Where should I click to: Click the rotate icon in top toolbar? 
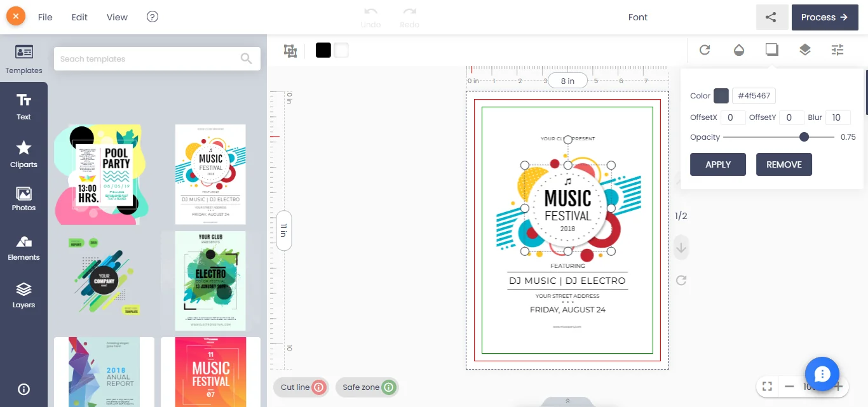(705, 50)
